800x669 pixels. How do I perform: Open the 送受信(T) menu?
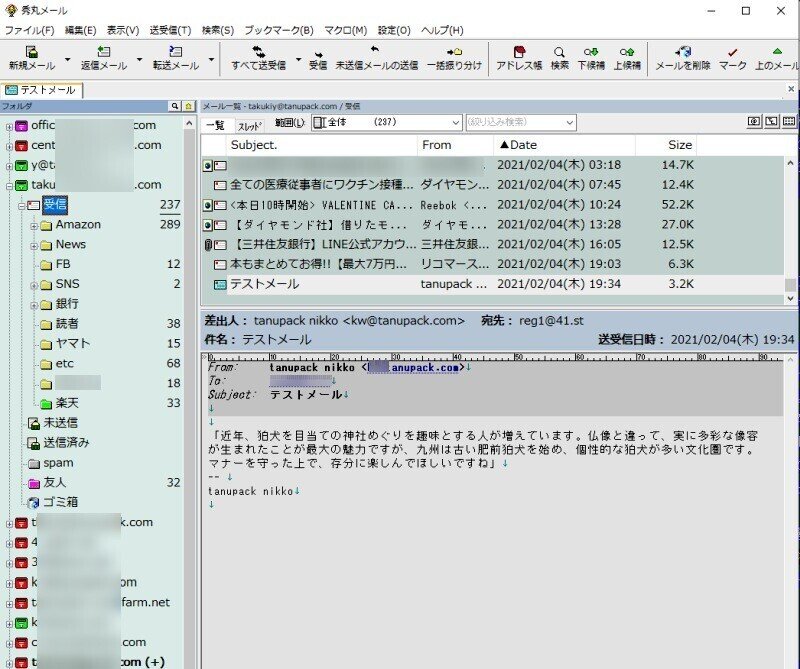pyautogui.click(x=170, y=30)
